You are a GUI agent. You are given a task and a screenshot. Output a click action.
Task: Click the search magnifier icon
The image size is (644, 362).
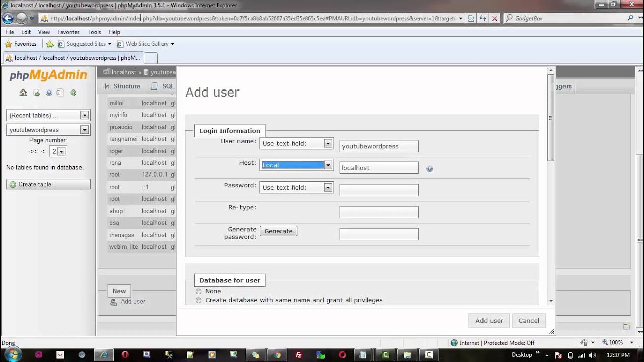tap(630, 18)
